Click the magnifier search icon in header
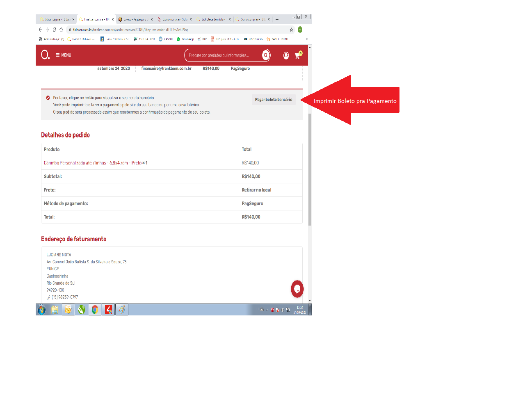This screenshot has width=525, height=420. [266, 55]
